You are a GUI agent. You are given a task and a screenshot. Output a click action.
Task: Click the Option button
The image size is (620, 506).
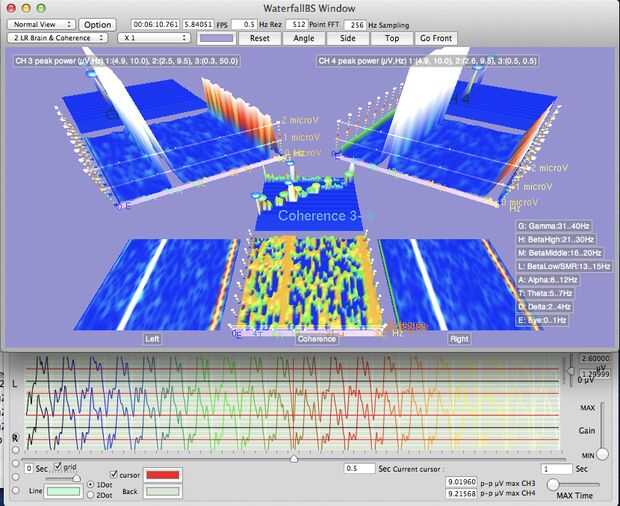tap(97, 25)
